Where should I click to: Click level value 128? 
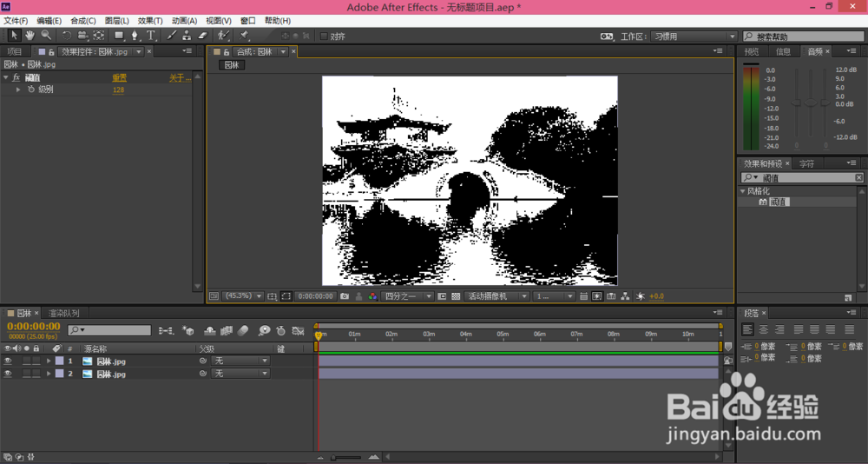(x=118, y=89)
